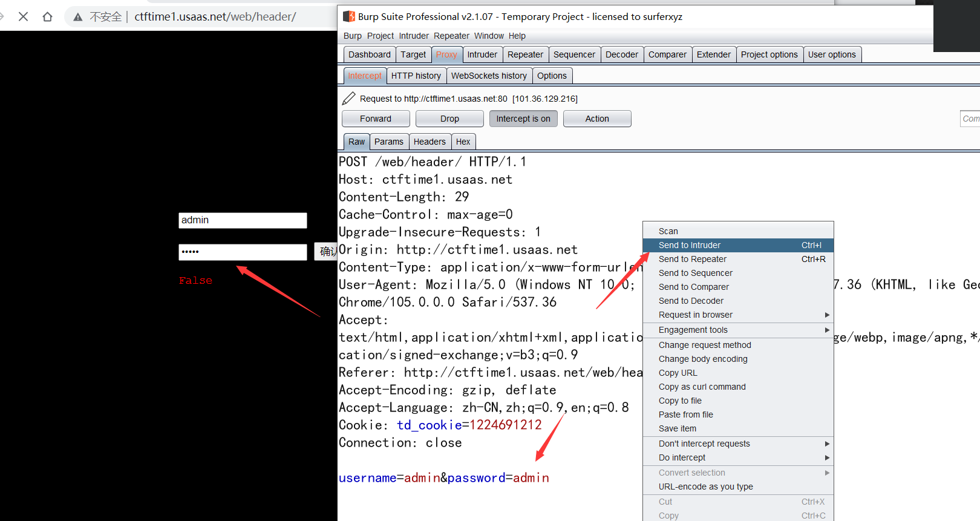
Task: Expand the Request in browser submenu arrow
Action: [827, 315]
